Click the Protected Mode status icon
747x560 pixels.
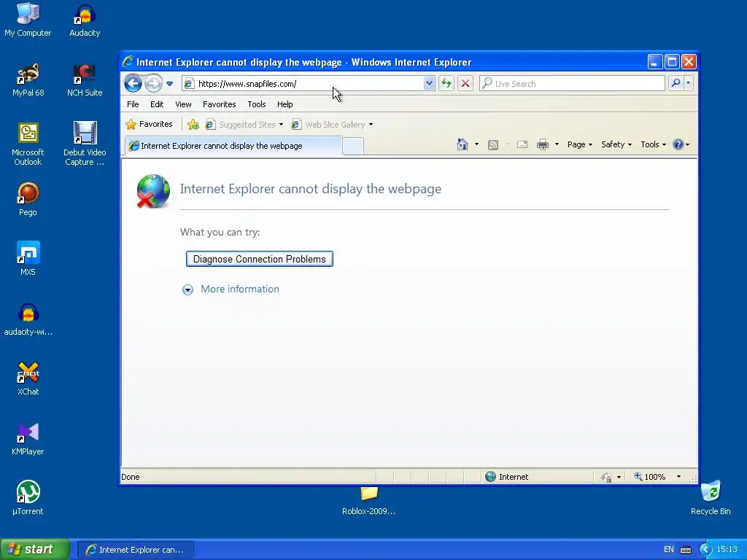point(606,477)
